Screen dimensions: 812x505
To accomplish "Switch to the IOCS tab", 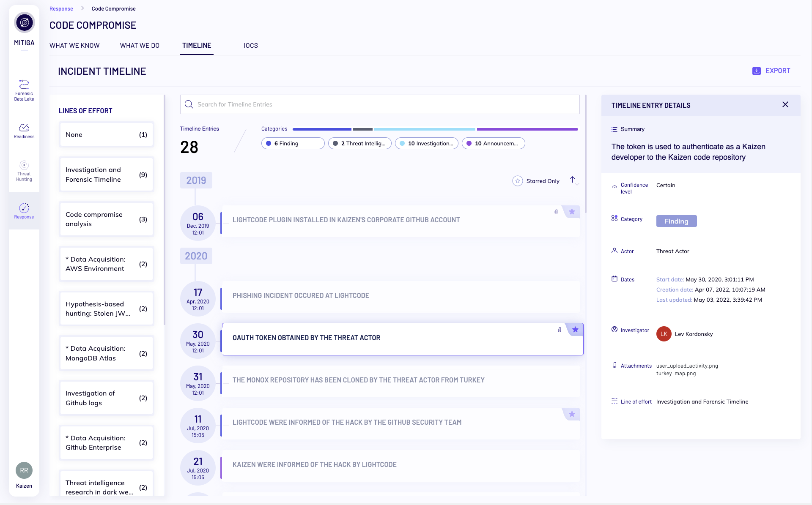I will click(x=251, y=46).
